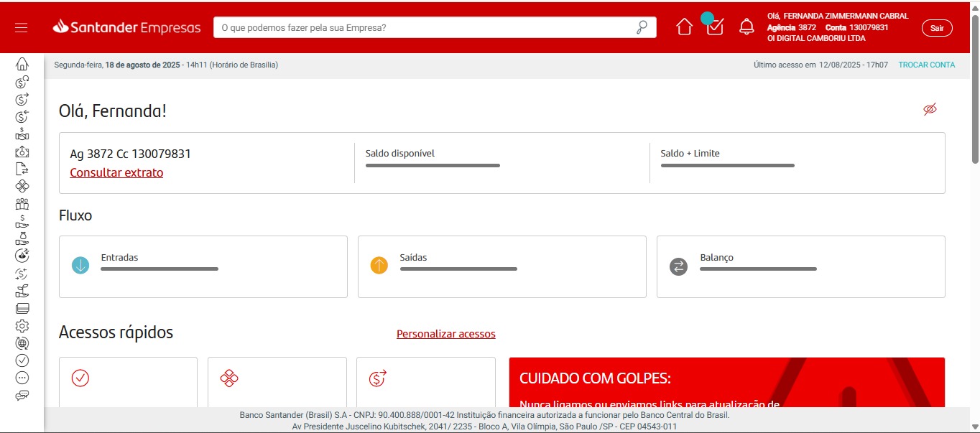Click the magnifying glass search icon
Image resolution: width=980 pixels, height=433 pixels.
tap(642, 27)
